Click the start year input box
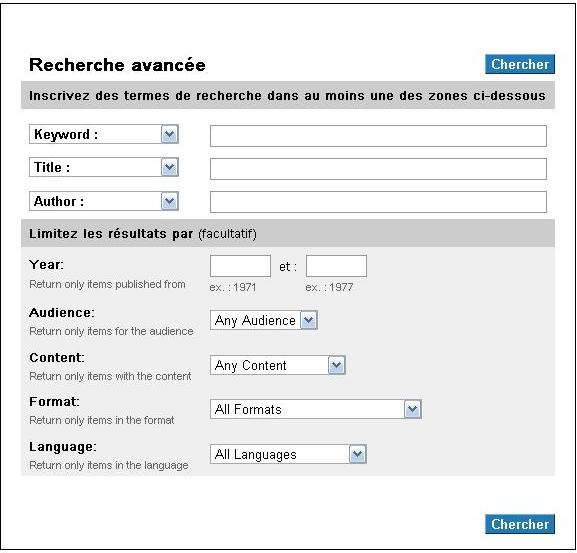The image size is (577, 553). (240, 266)
